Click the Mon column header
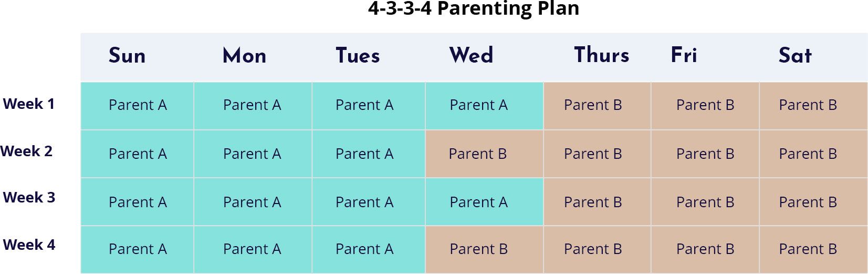Viewport: 868px width, 274px height. coord(245,56)
